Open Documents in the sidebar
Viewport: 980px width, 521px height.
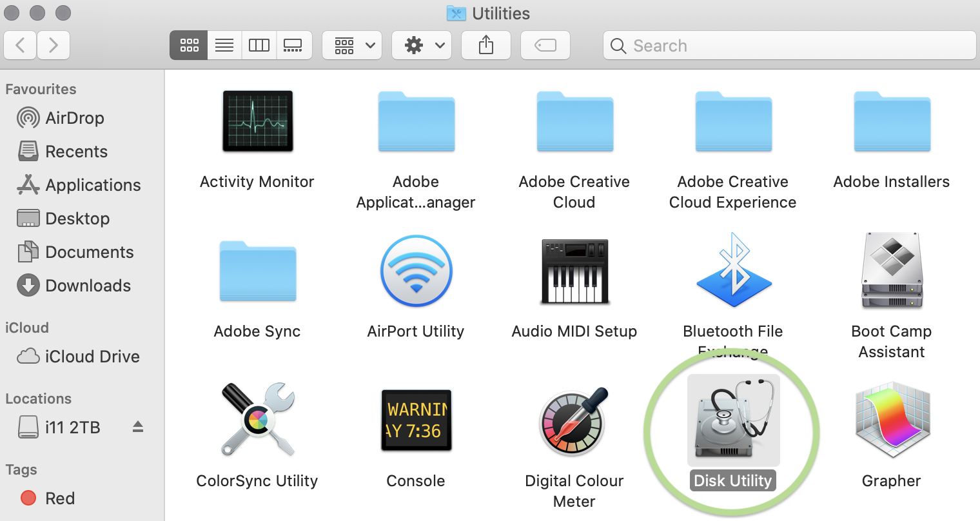(x=75, y=252)
